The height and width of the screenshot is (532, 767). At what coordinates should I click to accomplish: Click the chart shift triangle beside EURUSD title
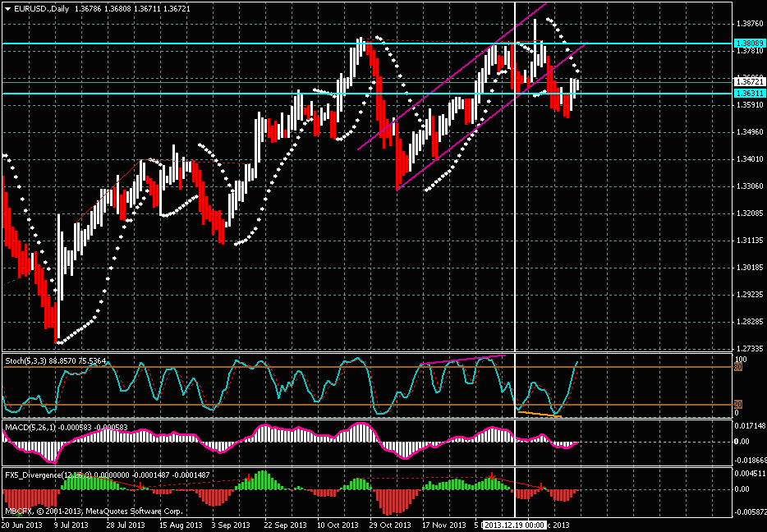[x=7, y=7]
